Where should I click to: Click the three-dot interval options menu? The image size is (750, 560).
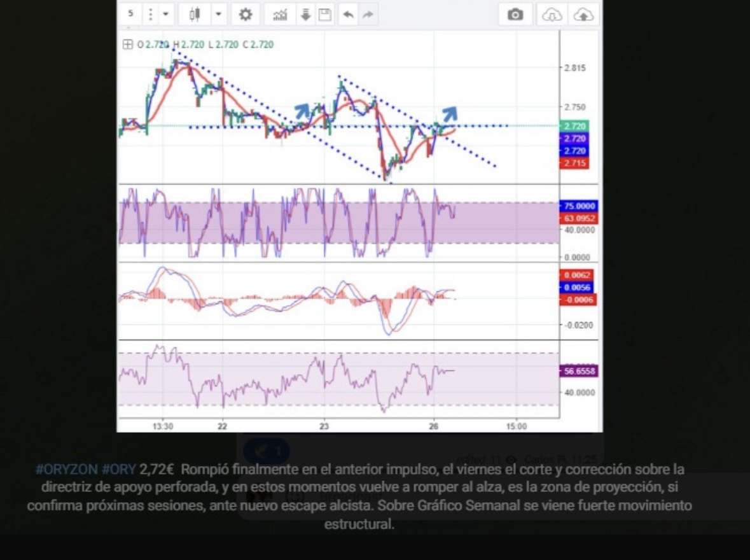click(x=150, y=14)
